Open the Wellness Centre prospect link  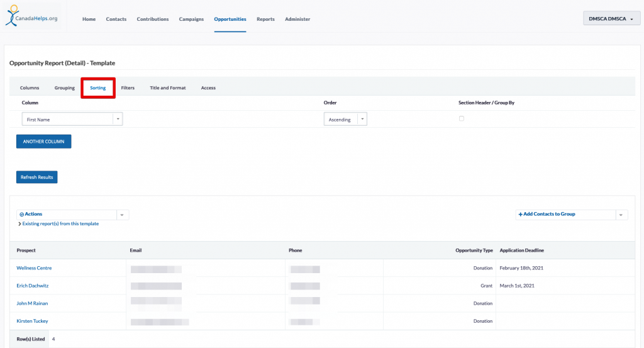point(34,268)
